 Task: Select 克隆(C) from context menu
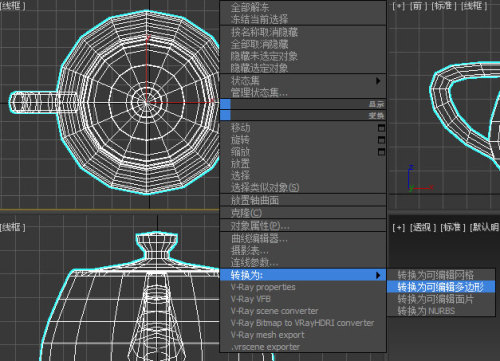click(x=246, y=213)
